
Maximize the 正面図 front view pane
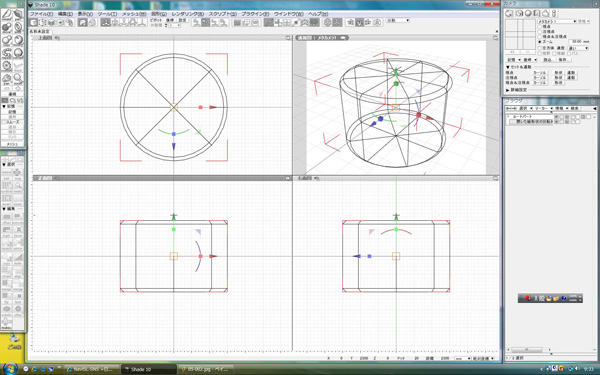coord(288,178)
